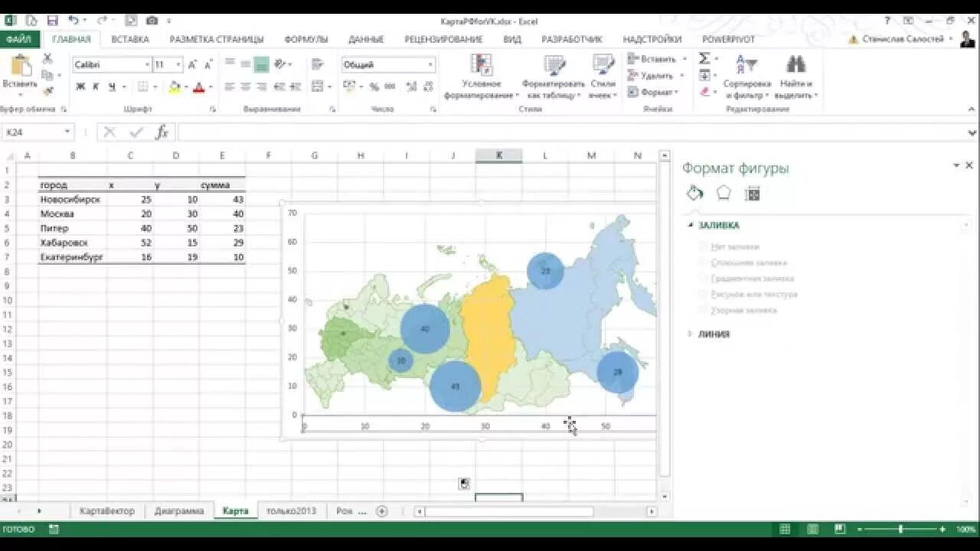This screenshot has width=980, height=551.
Task: Click the bubble labeled 43 on chart
Action: tap(455, 386)
